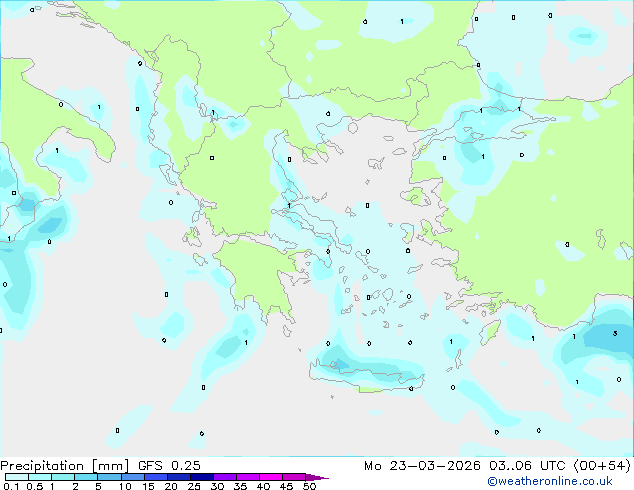Click the '35' legend scale label
The height and width of the screenshot is (490, 634).
pos(240,486)
